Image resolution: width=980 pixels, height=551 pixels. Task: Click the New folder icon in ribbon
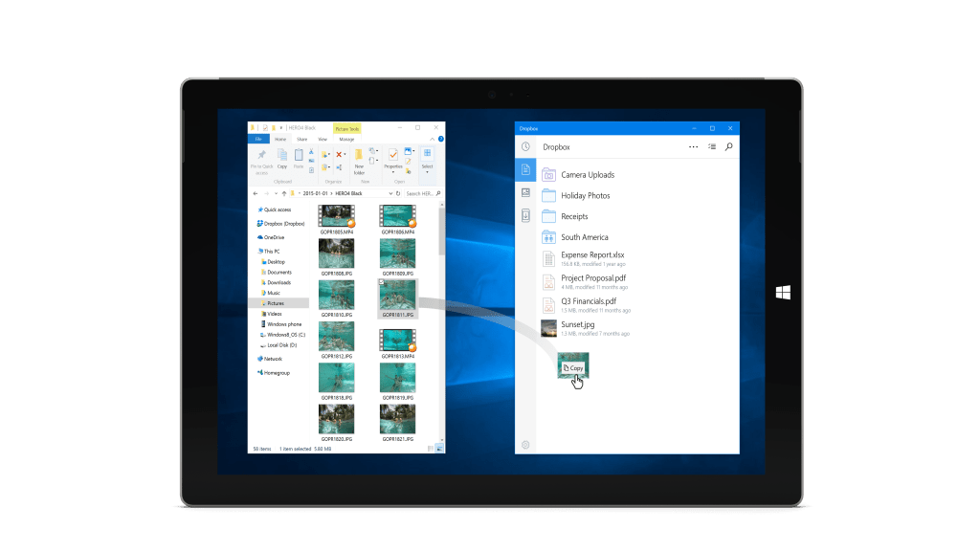click(359, 154)
